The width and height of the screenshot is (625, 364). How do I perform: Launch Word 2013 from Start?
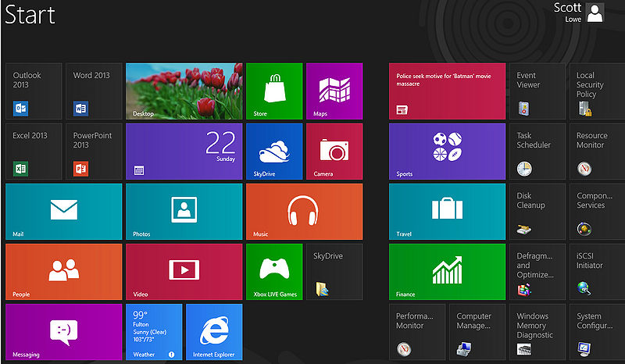(93, 91)
